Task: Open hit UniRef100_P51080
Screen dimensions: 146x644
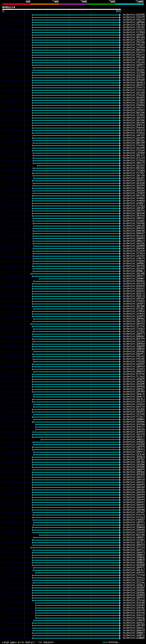Action: coord(134,27)
